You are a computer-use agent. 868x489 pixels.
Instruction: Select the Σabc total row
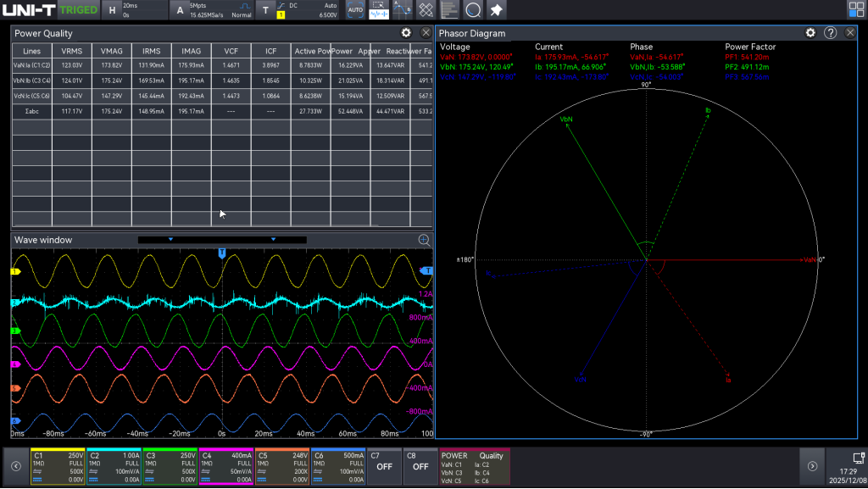pyautogui.click(x=223, y=112)
